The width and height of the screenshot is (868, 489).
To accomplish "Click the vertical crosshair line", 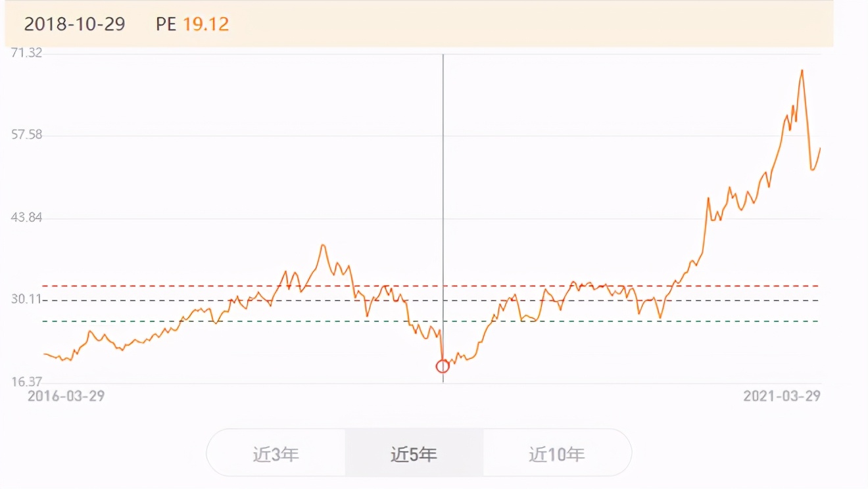I will tap(444, 197).
